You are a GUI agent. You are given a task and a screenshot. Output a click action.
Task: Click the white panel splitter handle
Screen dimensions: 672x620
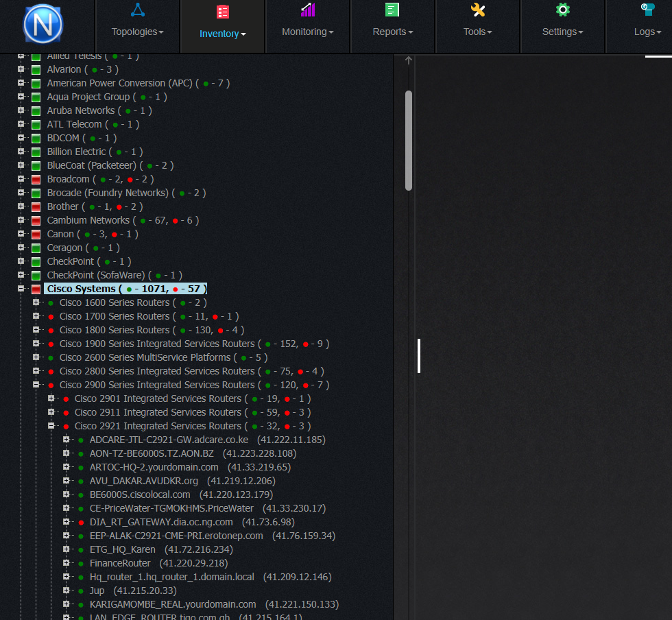point(419,356)
